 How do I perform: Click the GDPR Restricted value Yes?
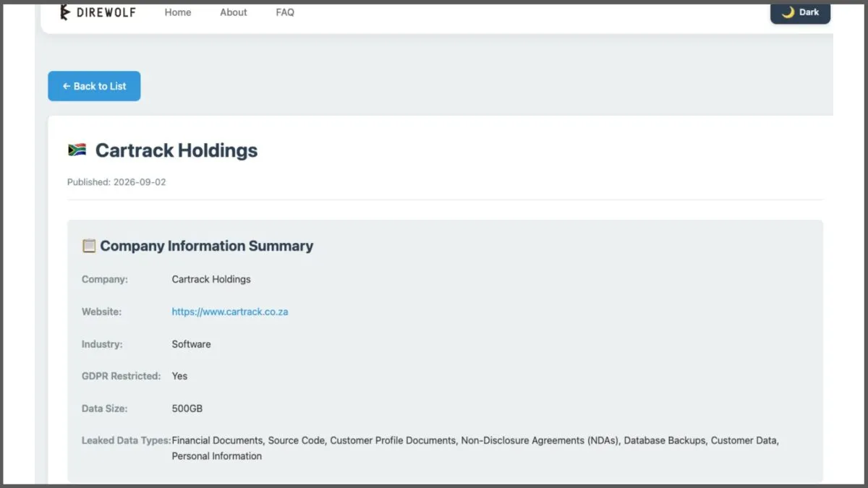coord(179,376)
